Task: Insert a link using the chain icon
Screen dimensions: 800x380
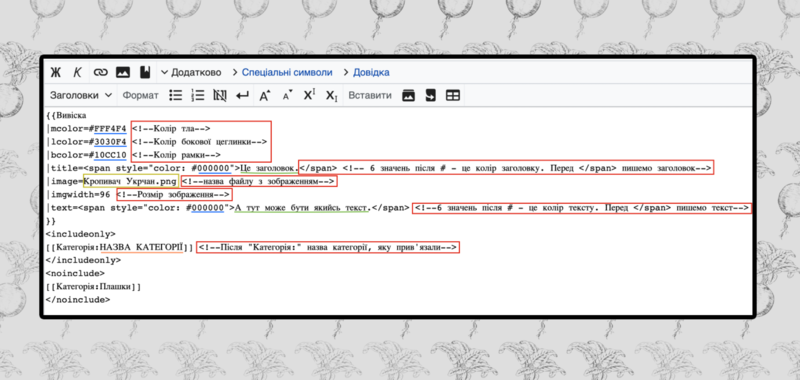Action: point(101,72)
